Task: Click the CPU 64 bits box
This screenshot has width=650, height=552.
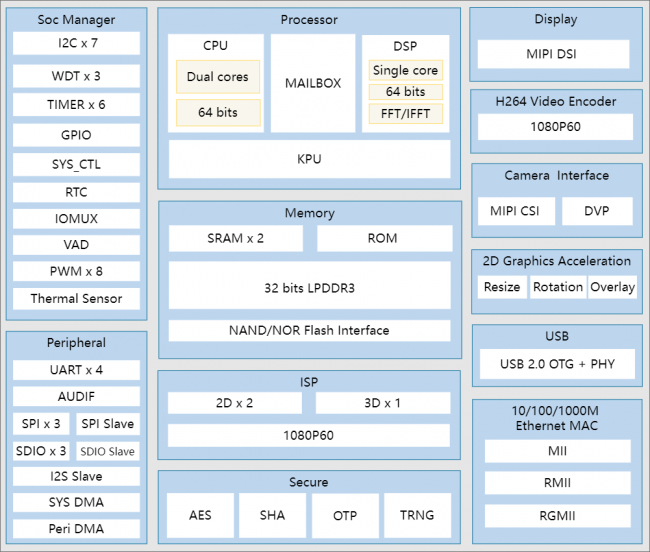Action: [x=218, y=112]
